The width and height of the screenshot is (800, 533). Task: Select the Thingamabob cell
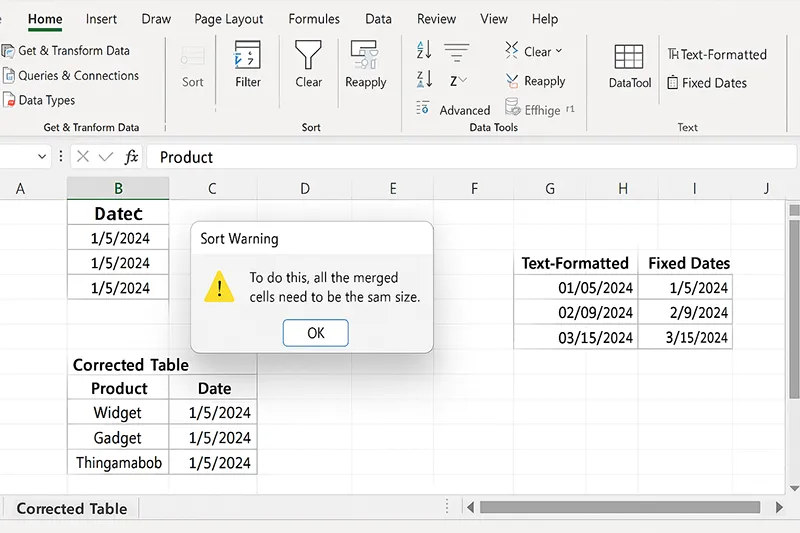tap(118, 462)
